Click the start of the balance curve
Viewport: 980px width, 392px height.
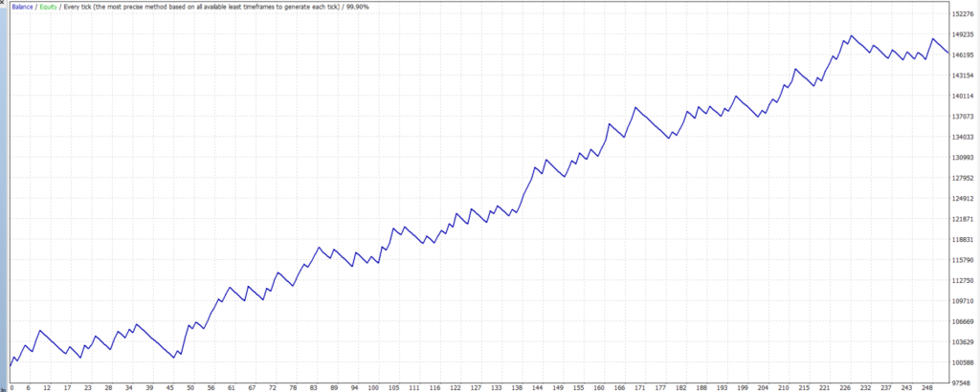(x=11, y=365)
